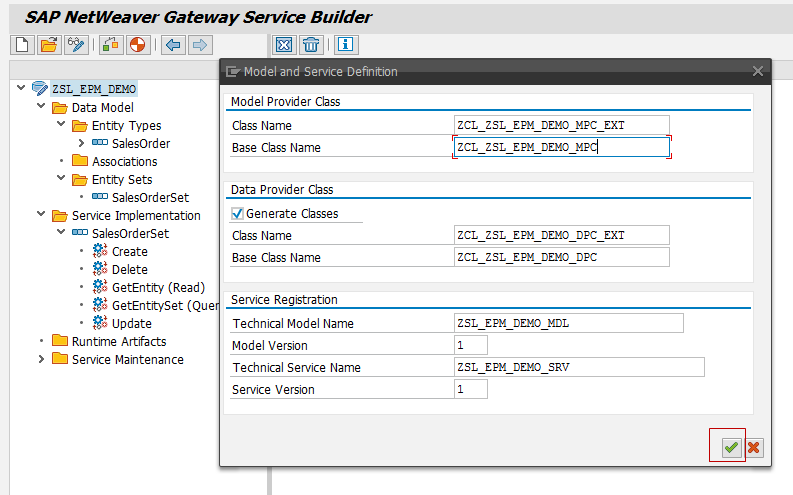Click the Technical Service Name field
Screen dimensions: 793x495
coord(578,368)
